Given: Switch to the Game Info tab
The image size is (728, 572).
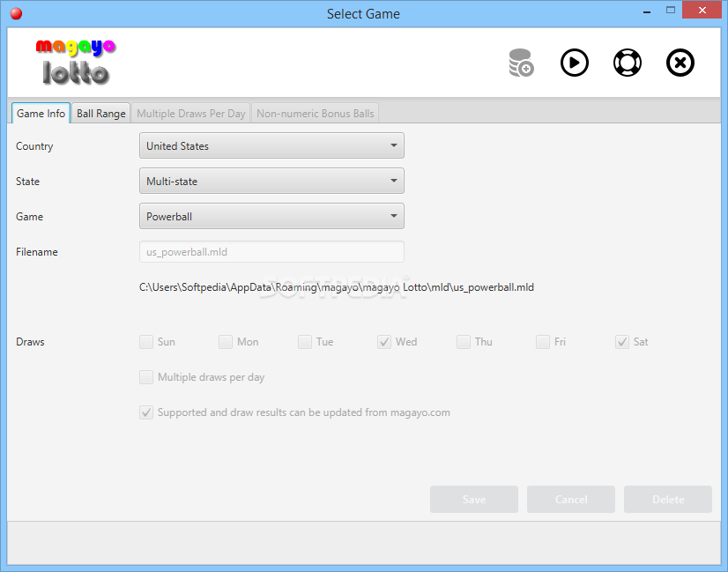Looking at the screenshot, I should pyautogui.click(x=41, y=114).
